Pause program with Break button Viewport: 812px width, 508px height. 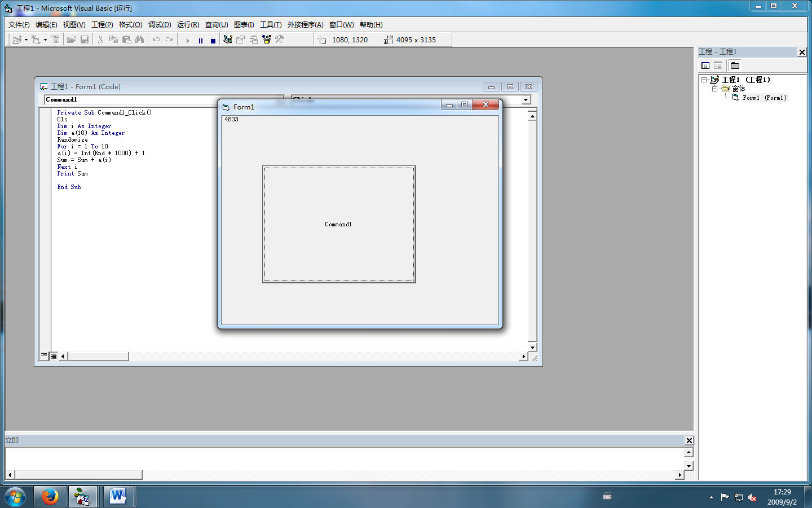point(201,41)
